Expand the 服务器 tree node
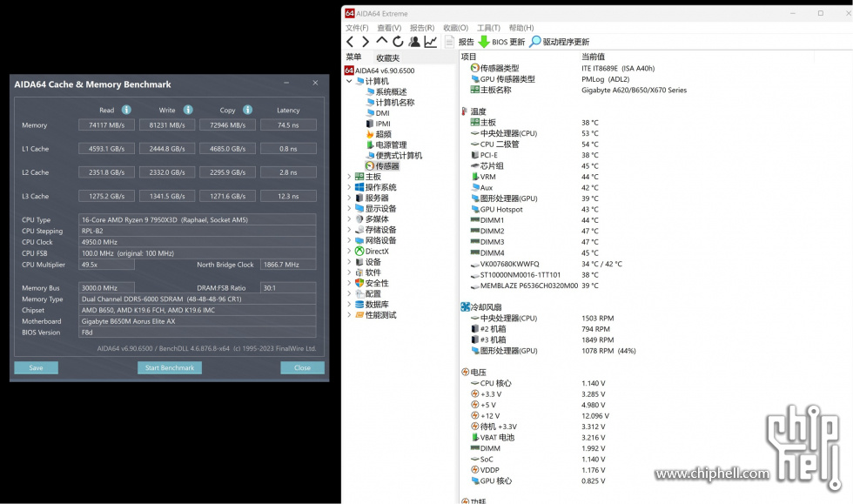 [x=349, y=198]
